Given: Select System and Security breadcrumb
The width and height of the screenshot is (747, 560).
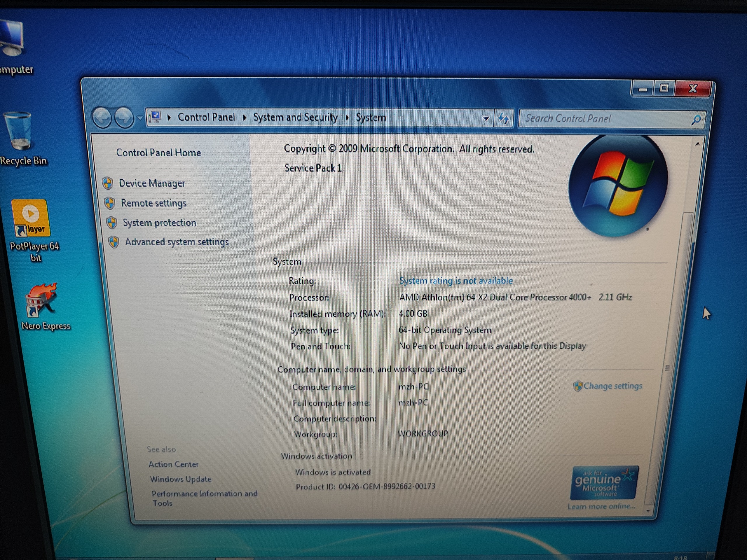Looking at the screenshot, I should (x=296, y=117).
